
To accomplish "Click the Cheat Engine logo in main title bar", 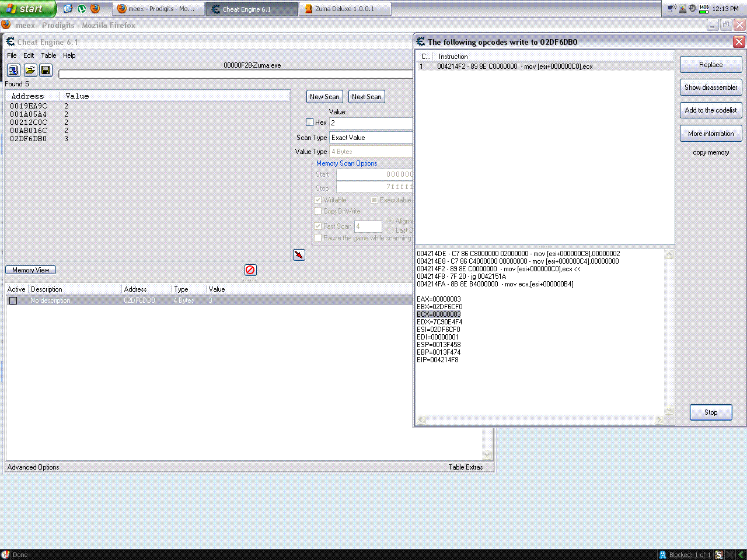I will click(x=11, y=42).
